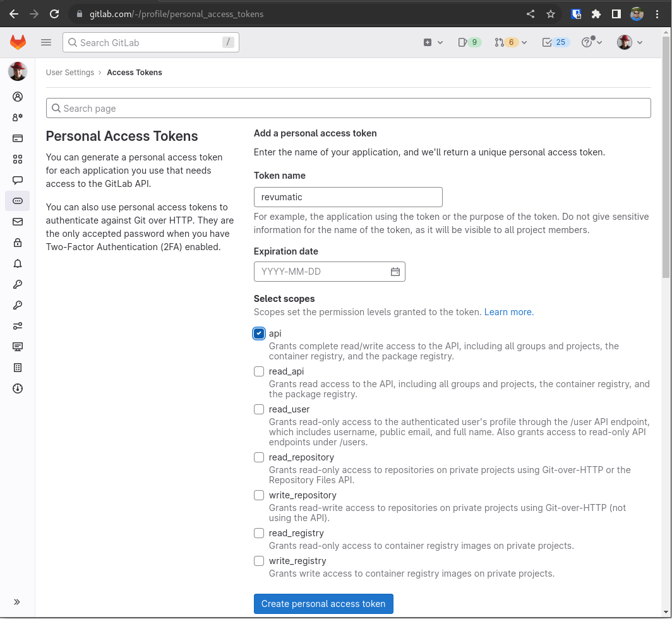Check the write_repository scope

click(259, 495)
